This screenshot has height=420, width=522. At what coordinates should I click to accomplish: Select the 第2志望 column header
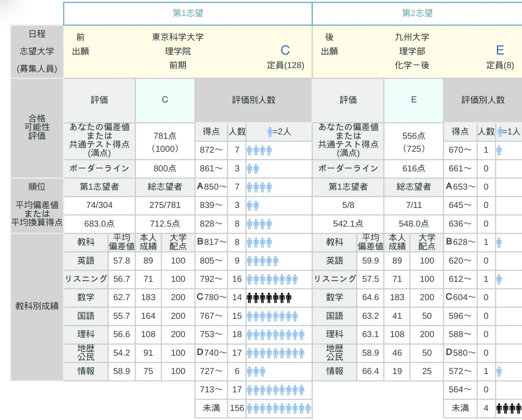tap(417, 13)
